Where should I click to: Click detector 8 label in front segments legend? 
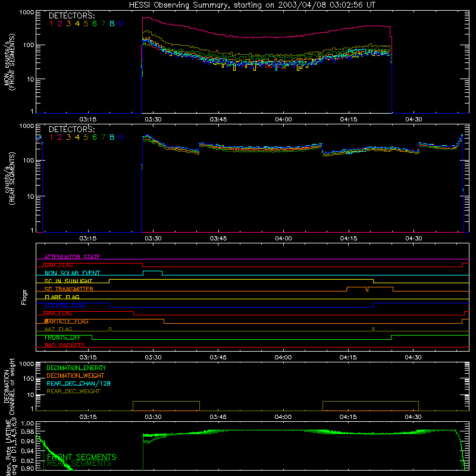tap(112, 24)
